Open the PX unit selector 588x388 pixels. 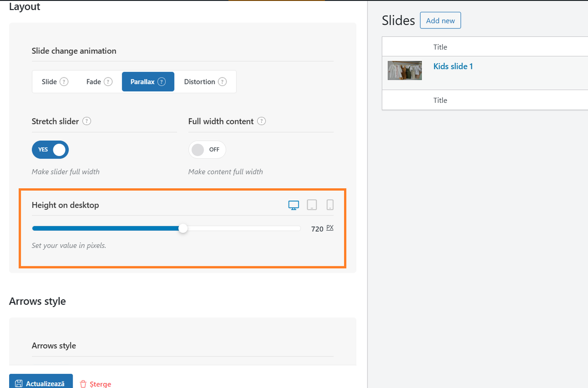[330, 228]
